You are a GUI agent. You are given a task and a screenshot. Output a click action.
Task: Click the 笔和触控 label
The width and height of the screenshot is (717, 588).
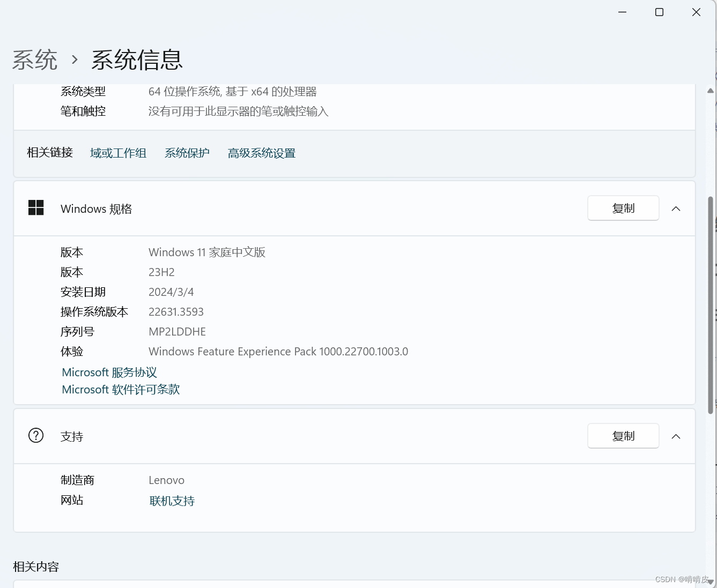(83, 111)
